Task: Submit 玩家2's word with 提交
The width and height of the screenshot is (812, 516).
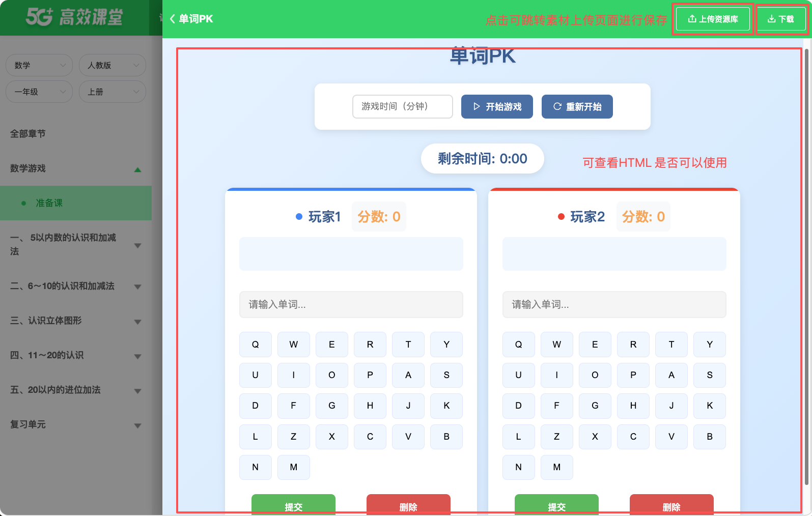Action: coord(557,505)
